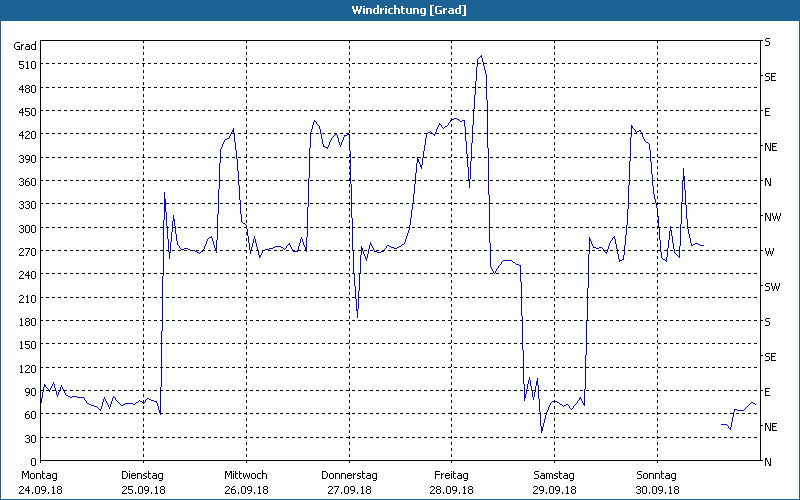This screenshot has height=500, width=800.
Task: Click the Mittwoch day label
Action: click(245, 476)
